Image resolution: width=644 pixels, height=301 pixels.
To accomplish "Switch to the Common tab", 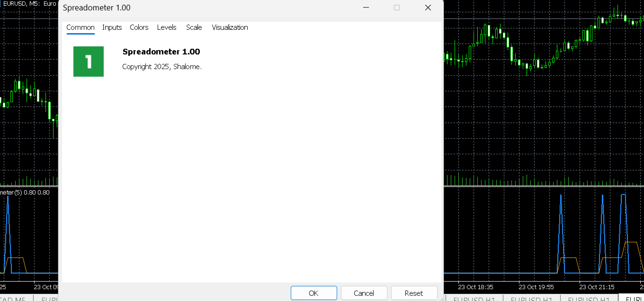I will 80,27.
